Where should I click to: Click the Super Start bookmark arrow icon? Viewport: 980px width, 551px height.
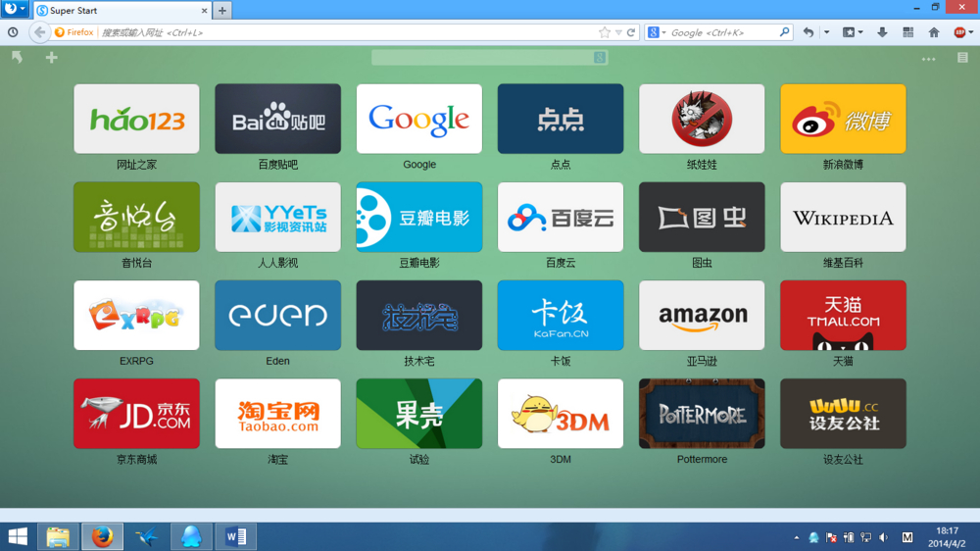coord(17,58)
